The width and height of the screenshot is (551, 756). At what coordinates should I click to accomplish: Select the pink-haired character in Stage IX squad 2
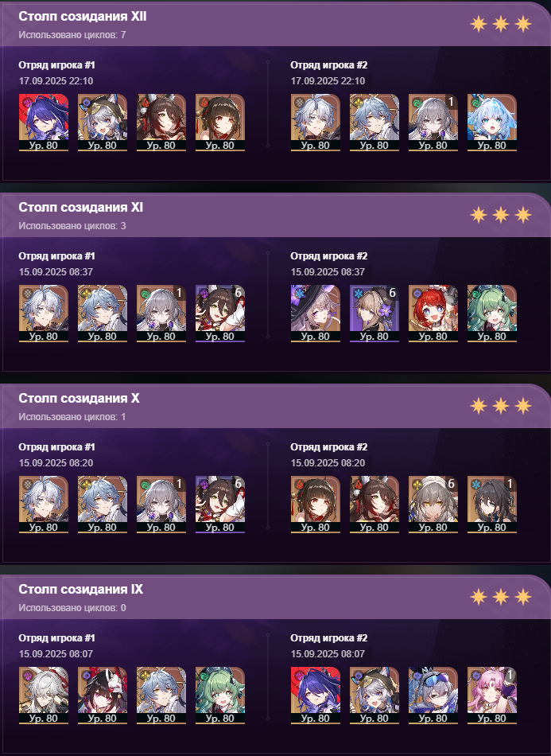pos(491,696)
